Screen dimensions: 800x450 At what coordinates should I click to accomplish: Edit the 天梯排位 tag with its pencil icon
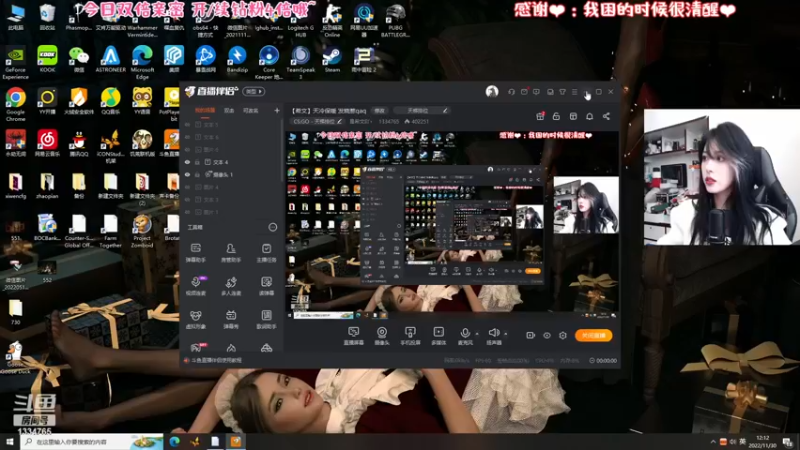[x=445, y=110]
